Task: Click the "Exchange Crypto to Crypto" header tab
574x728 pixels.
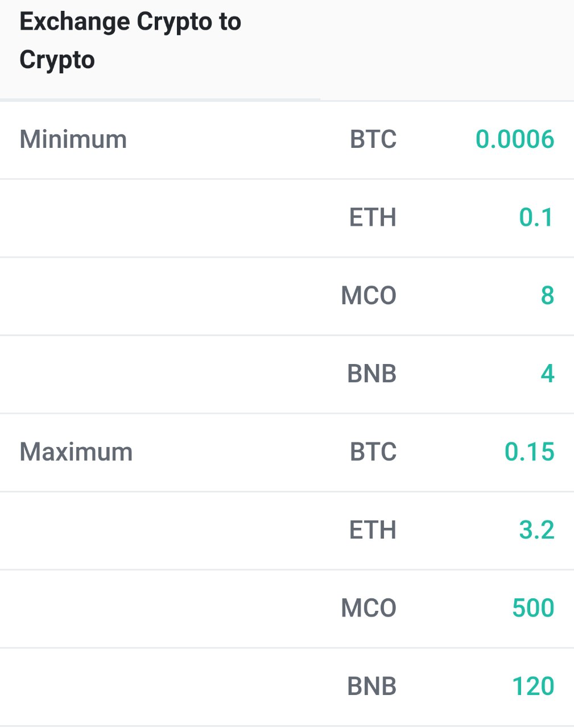Action: tap(130, 41)
